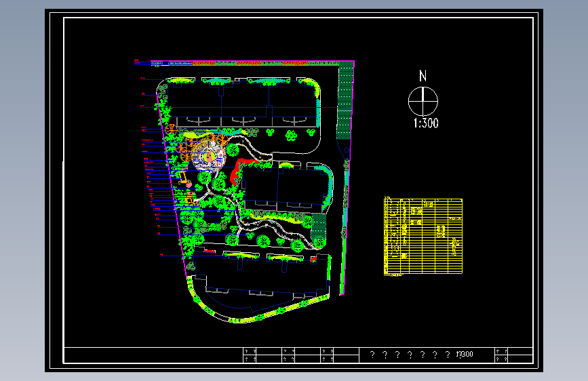Click the "N" label above the compass

423,76
